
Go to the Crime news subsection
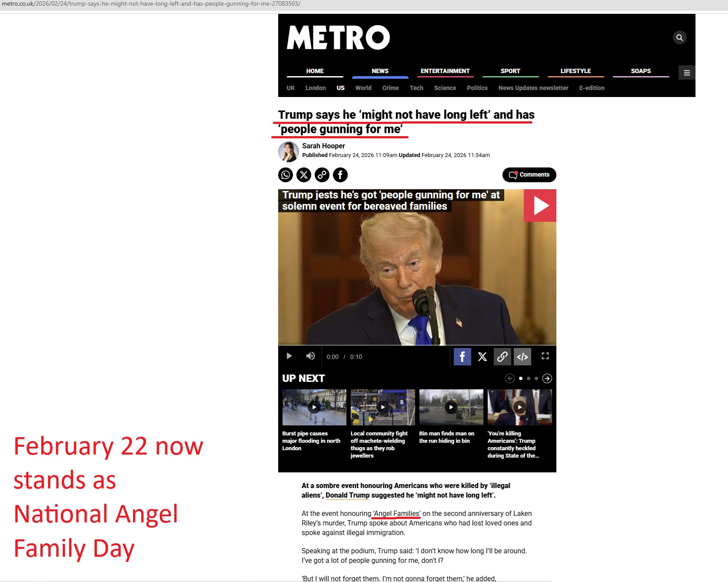[x=391, y=88]
